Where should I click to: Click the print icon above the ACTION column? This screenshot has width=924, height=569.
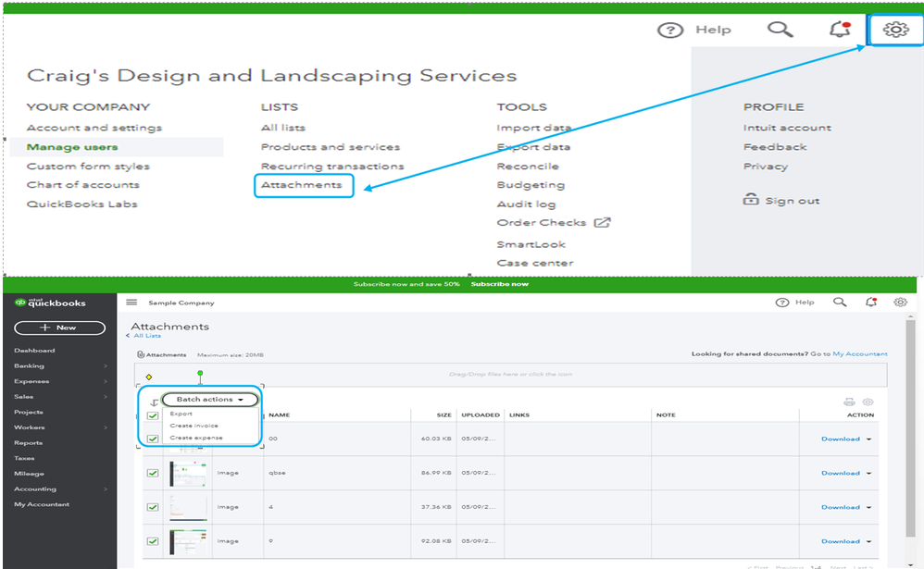[849, 402]
